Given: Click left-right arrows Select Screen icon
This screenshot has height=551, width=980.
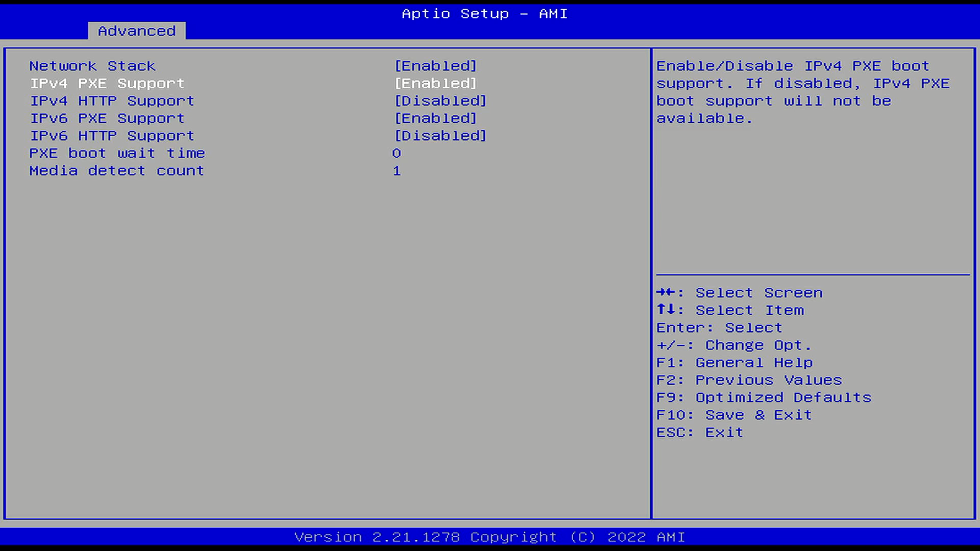Looking at the screenshot, I should pyautogui.click(x=666, y=292).
